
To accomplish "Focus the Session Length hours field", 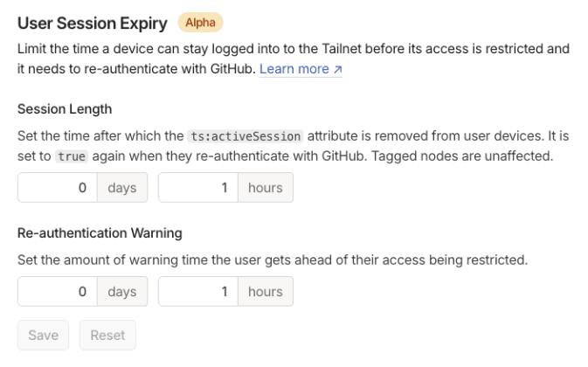I will pos(197,188).
